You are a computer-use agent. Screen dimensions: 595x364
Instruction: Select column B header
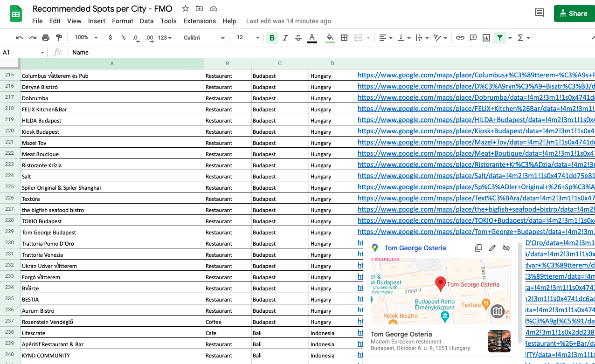(228, 63)
